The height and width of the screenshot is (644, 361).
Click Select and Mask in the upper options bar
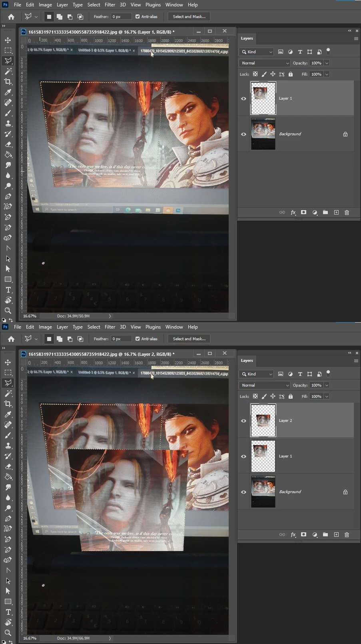(189, 17)
